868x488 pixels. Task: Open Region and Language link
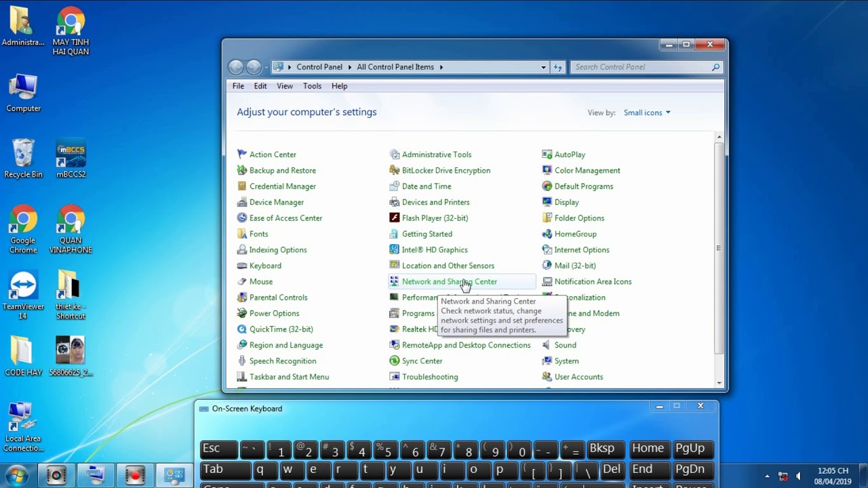(286, 345)
